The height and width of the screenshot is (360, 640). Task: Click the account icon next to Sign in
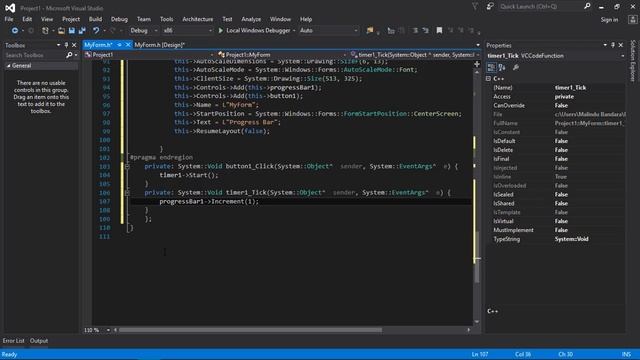[x=632, y=19]
